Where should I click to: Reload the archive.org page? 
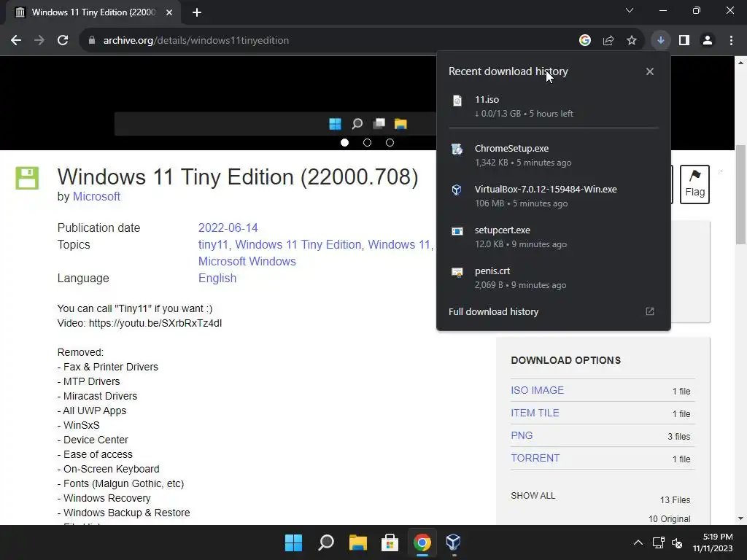pos(63,41)
